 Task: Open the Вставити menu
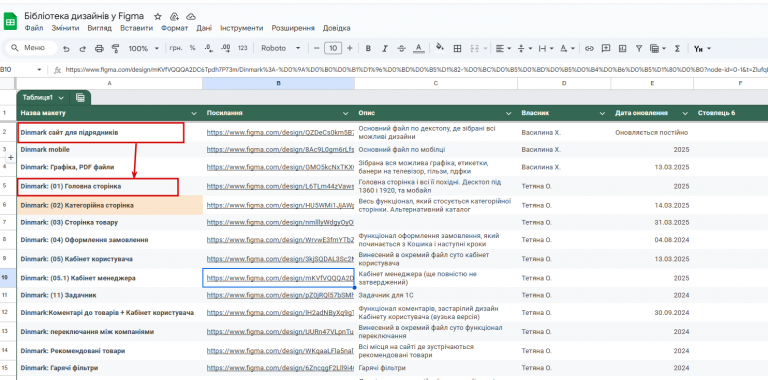[x=136, y=28]
